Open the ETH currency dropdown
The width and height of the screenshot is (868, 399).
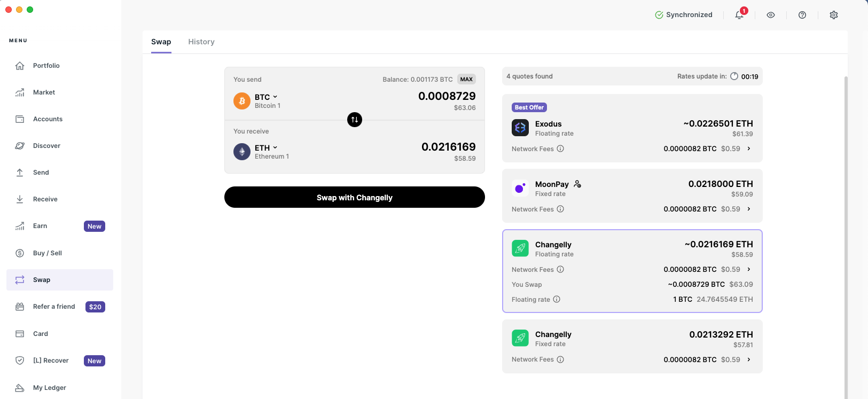(x=266, y=148)
